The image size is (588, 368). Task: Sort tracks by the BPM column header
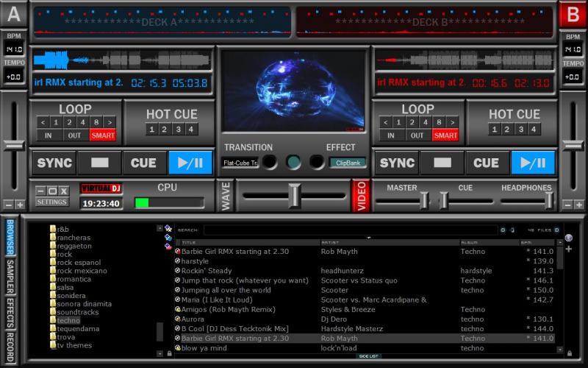pos(537,243)
